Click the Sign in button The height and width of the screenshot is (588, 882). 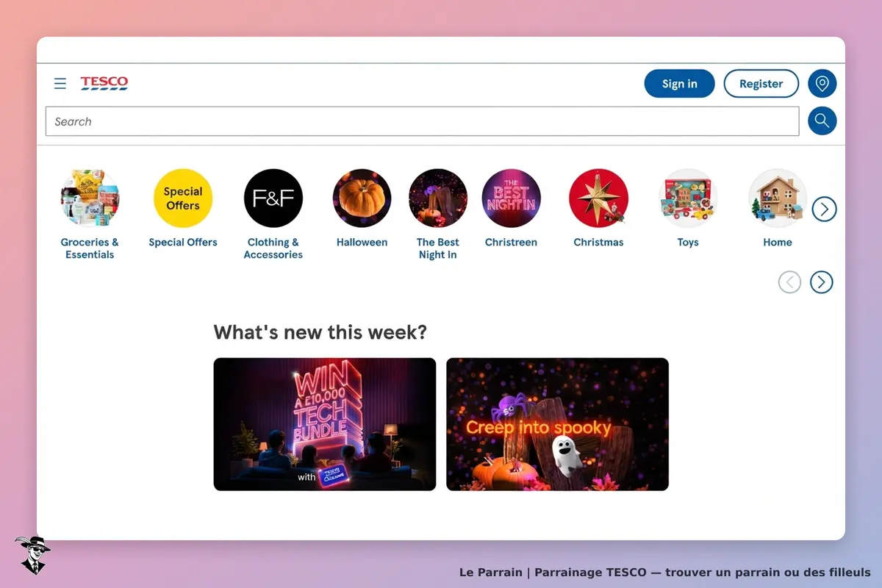pyautogui.click(x=680, y=84)
